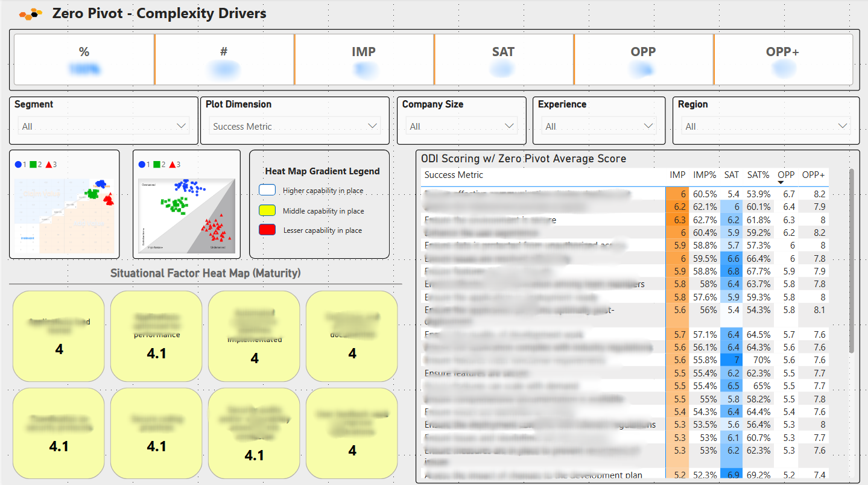Click the OPP cell showing 6.7
Screen dimensions: 868x485
click(787, 194)
